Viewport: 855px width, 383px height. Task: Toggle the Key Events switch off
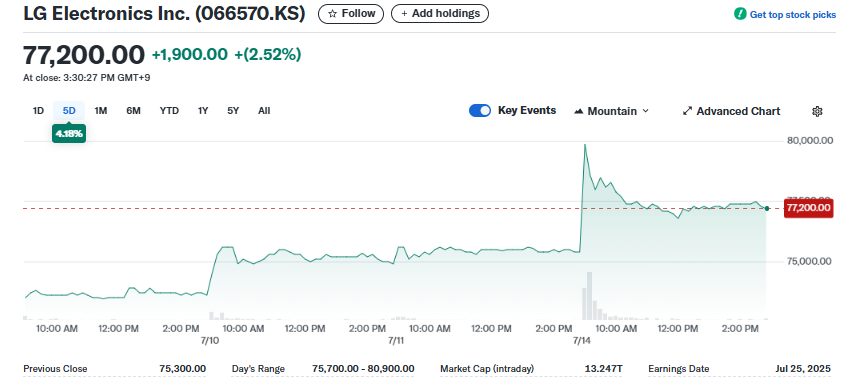coord(480,111)
